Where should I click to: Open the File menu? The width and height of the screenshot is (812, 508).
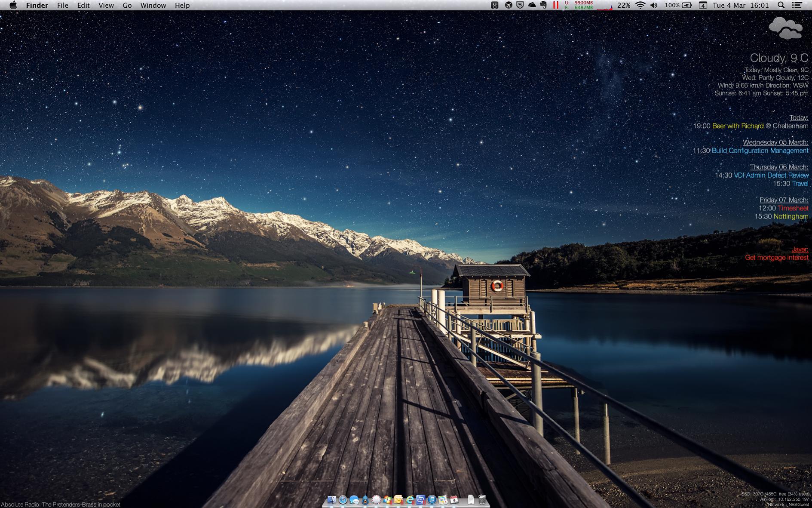(62, 5)
